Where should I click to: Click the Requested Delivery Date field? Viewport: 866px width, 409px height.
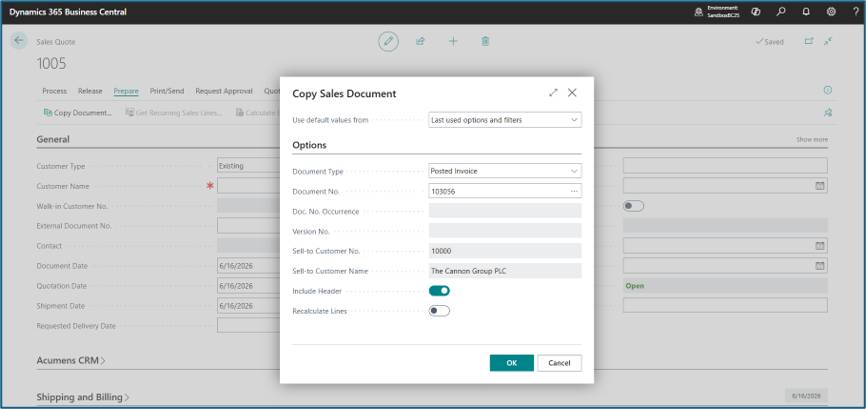coord(249,326)
